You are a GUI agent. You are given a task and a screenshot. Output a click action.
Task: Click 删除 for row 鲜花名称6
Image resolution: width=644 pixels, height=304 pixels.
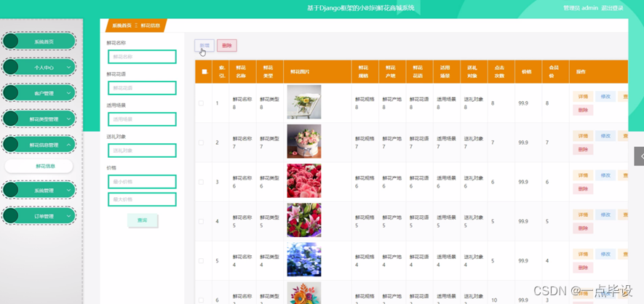click(583, 188)
